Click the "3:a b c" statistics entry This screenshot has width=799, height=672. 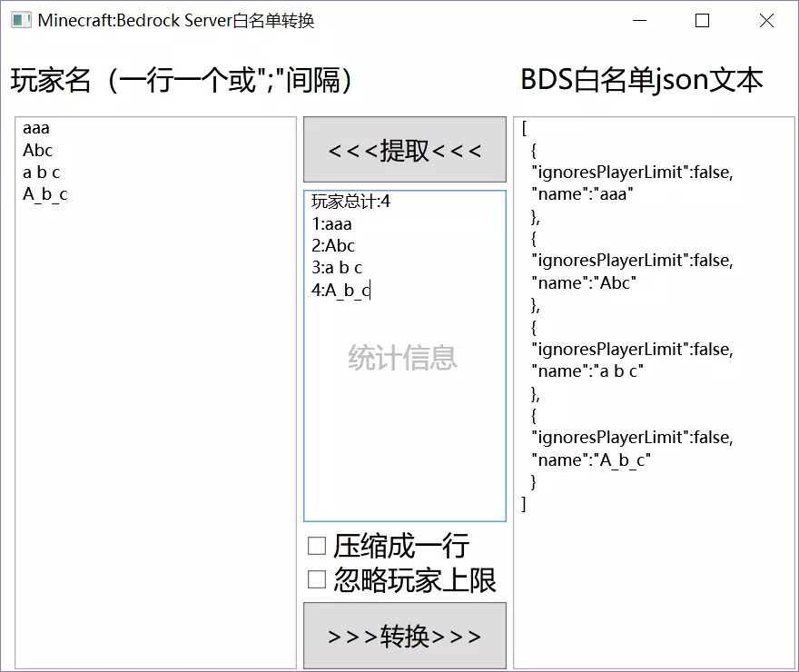[337, 268]
